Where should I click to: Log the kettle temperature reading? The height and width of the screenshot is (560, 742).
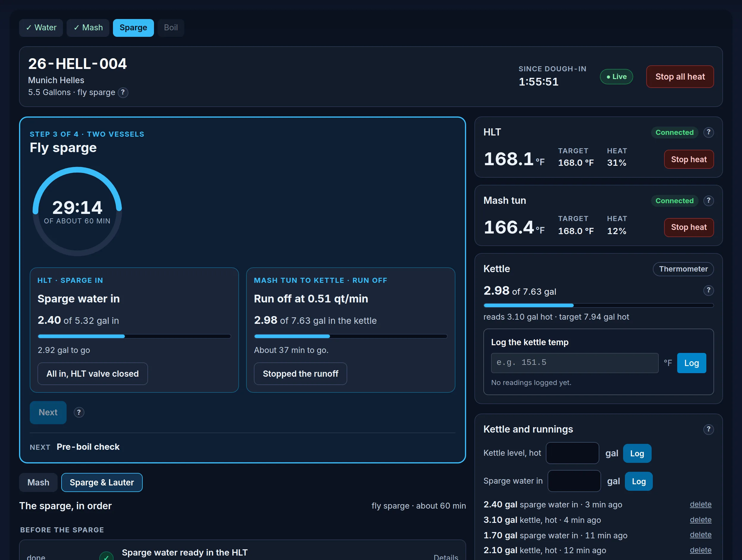[691, 363]
